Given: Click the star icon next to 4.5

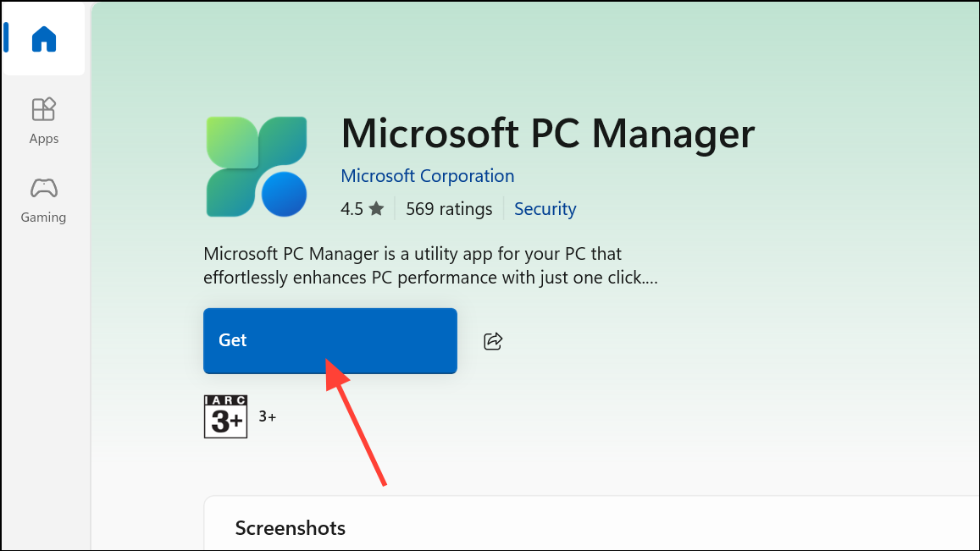Looking at the screenshot, I should pyautogui.click(x=376, y=208).
